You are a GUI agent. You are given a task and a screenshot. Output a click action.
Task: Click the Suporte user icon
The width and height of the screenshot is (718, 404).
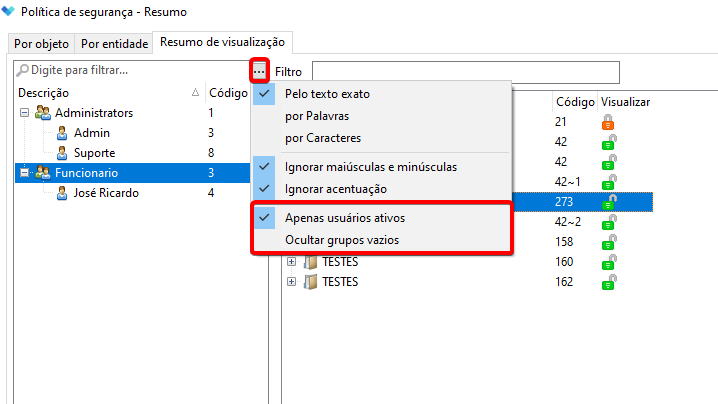pos(62,153)
